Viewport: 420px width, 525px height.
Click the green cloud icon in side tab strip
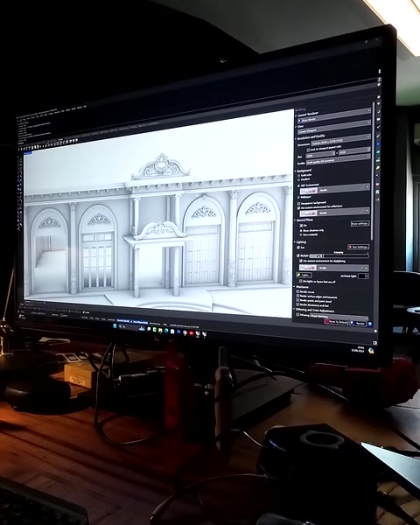(378, 151)
